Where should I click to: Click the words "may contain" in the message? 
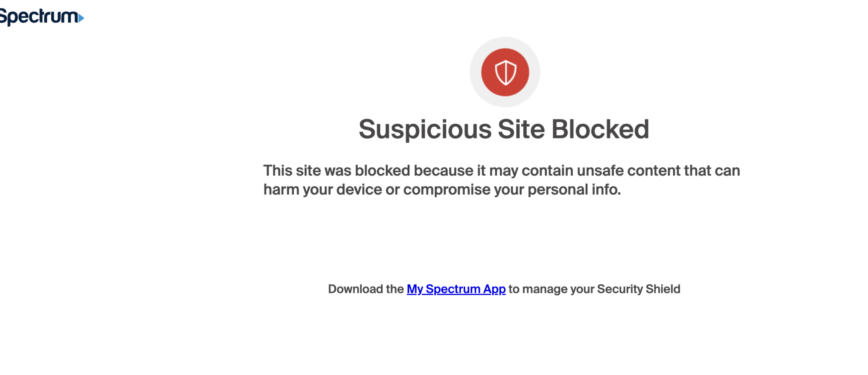[531, 171]
